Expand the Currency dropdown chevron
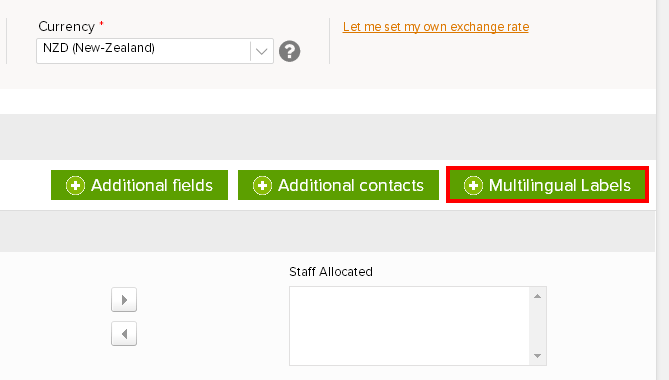This screenshot has width=669, height=380. coord(262,52)
